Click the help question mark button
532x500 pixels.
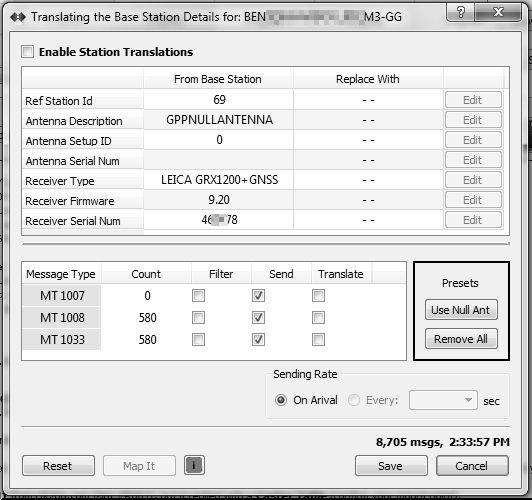pos(460,13)
